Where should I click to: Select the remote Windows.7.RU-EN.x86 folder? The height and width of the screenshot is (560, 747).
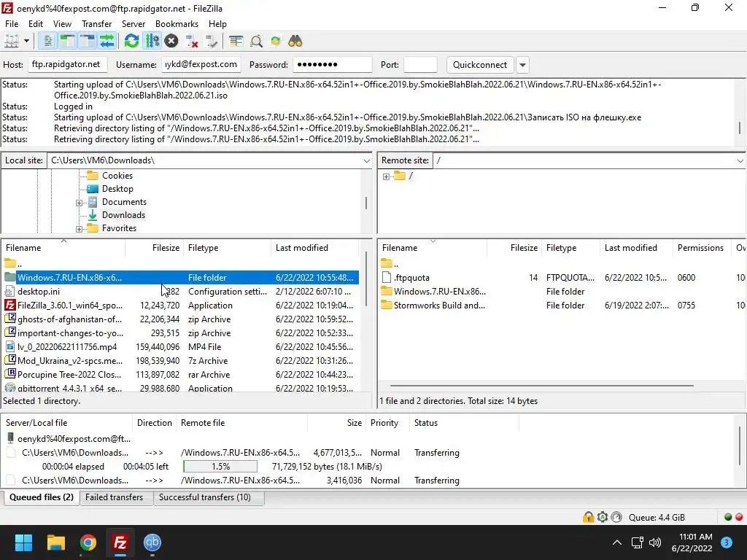pos(562,292)
